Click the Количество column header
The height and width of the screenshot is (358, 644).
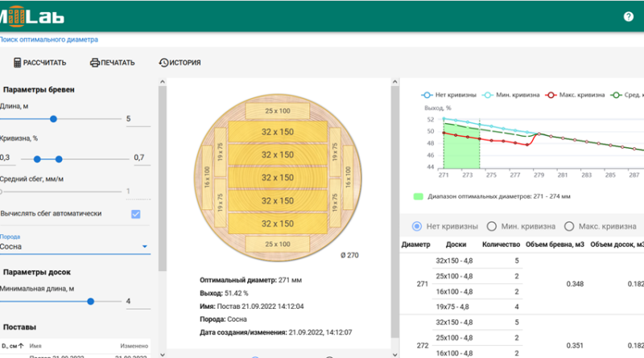coord(501,245)
